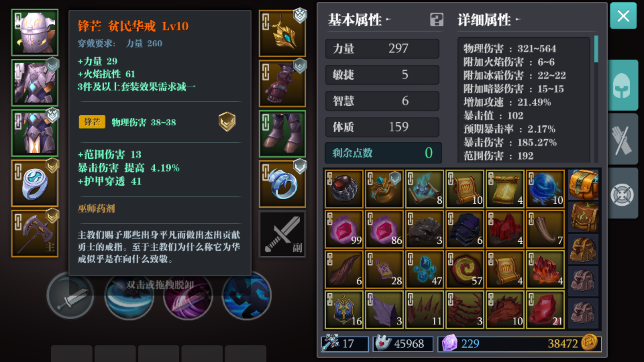Select the golden necklace equipment slot

(282, 33)
